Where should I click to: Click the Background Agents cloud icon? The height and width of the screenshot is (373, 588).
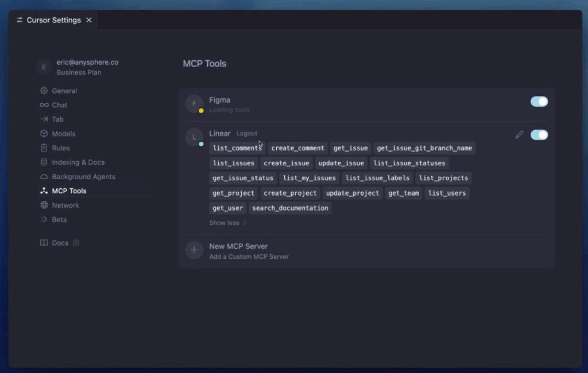click(x=44, y=177)
